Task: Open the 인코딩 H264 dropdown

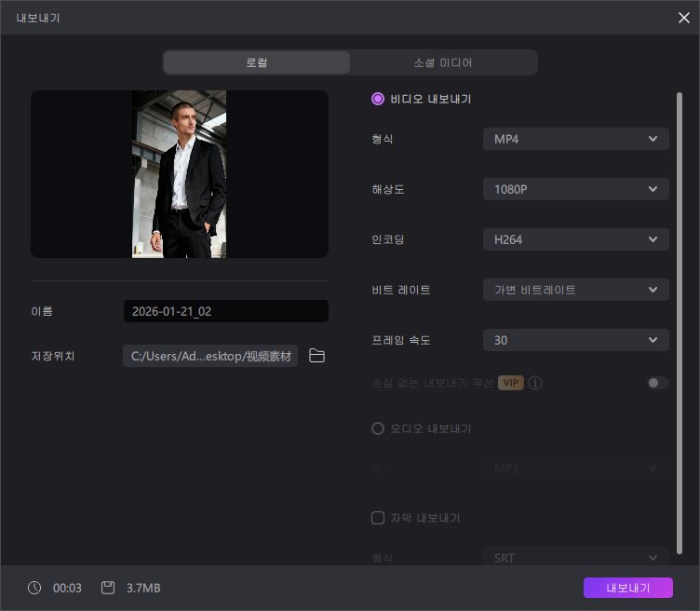Action: coord(576,239)
